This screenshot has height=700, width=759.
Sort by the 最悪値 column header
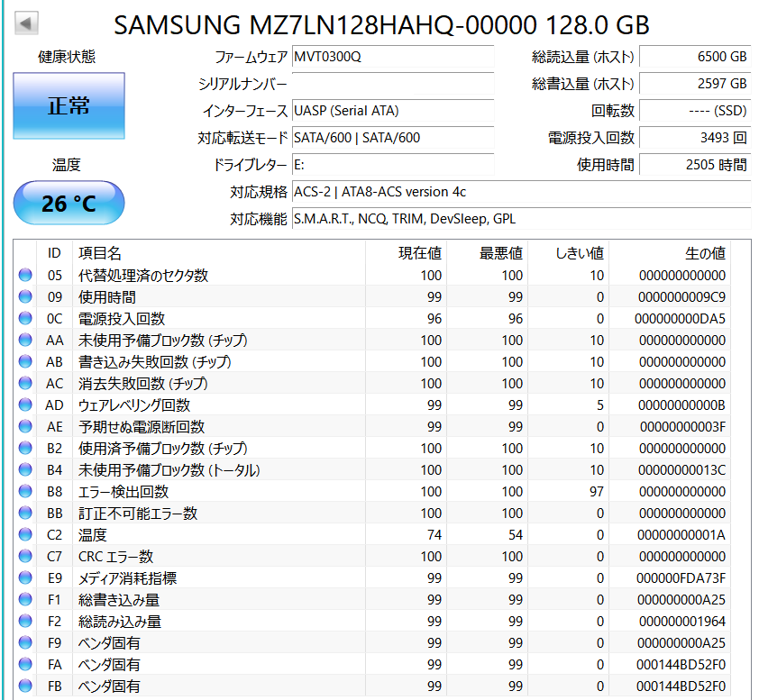tap(487, 253)
